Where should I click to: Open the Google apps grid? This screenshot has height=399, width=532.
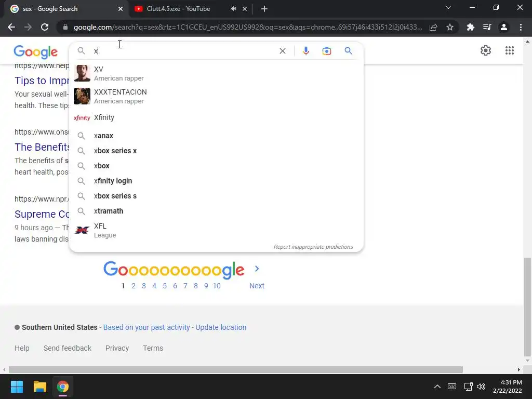click(510, 50)
